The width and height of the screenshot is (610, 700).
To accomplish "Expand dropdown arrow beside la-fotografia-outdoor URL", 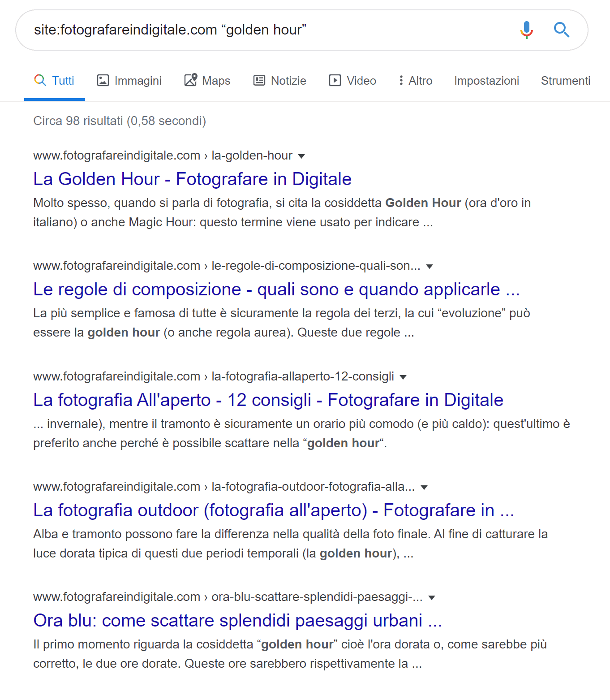I will pyautogui.click(x=424, y=488).
